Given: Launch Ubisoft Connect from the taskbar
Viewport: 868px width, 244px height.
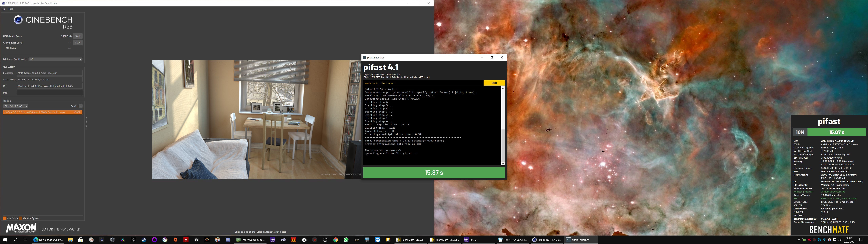Looking at the screenshot, I should click(x=165, y=240).
